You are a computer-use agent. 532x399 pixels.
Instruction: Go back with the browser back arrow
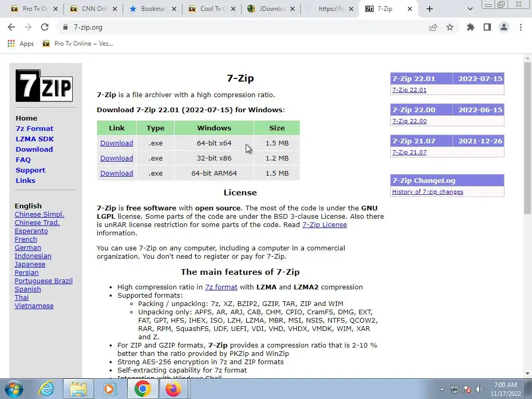click(x=11, y=27)
